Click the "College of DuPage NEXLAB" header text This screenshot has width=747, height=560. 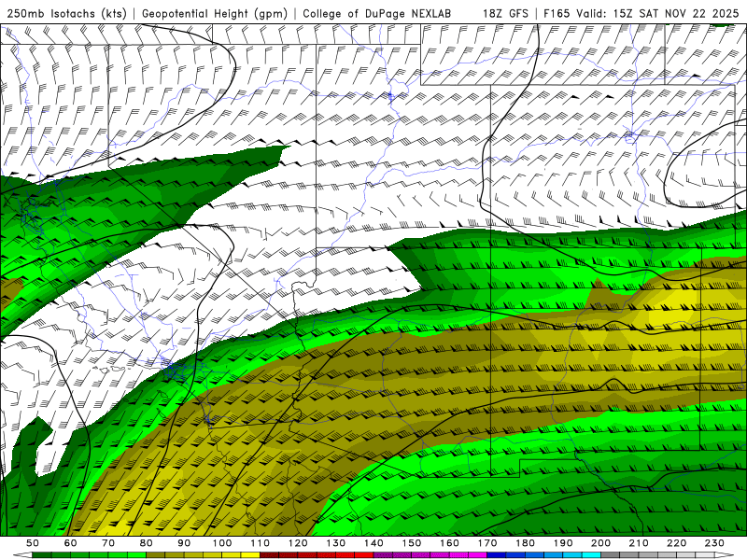[x=376, y=13]
